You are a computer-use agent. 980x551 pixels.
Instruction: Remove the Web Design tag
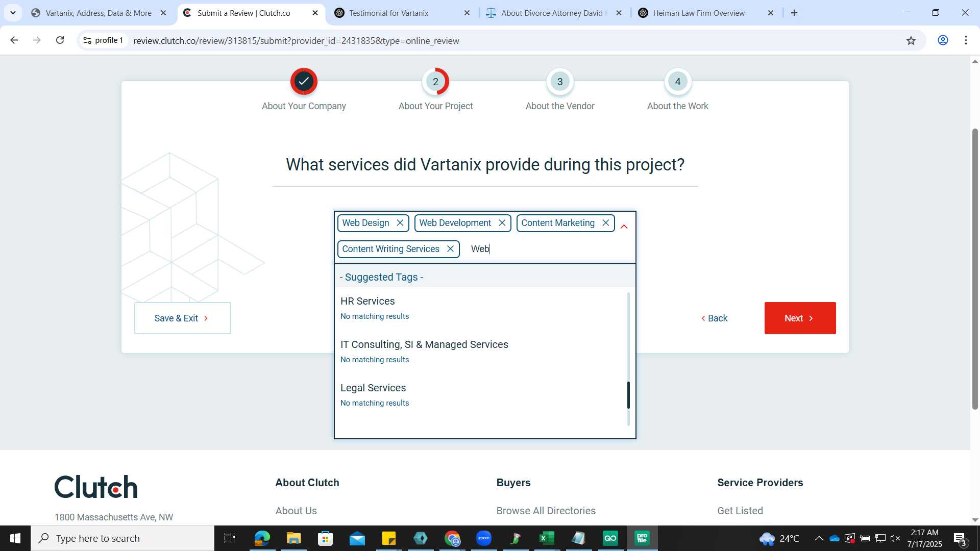click(x=400, y=223)
